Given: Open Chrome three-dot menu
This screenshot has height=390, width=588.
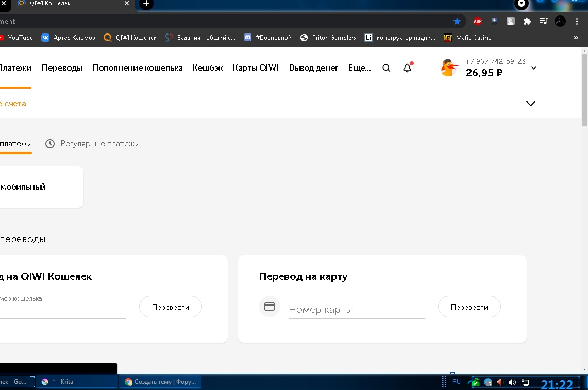Looking at the screenshot, I should (x=577, y=21).
